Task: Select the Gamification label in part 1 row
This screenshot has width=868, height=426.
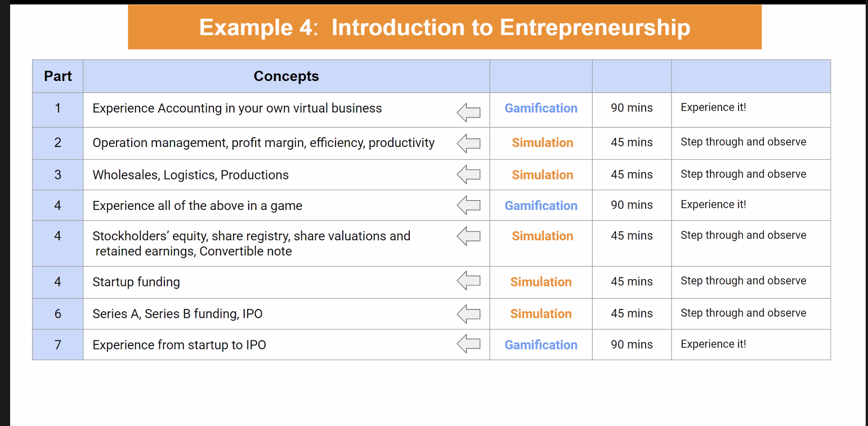Action: click(x=541, y=108)
